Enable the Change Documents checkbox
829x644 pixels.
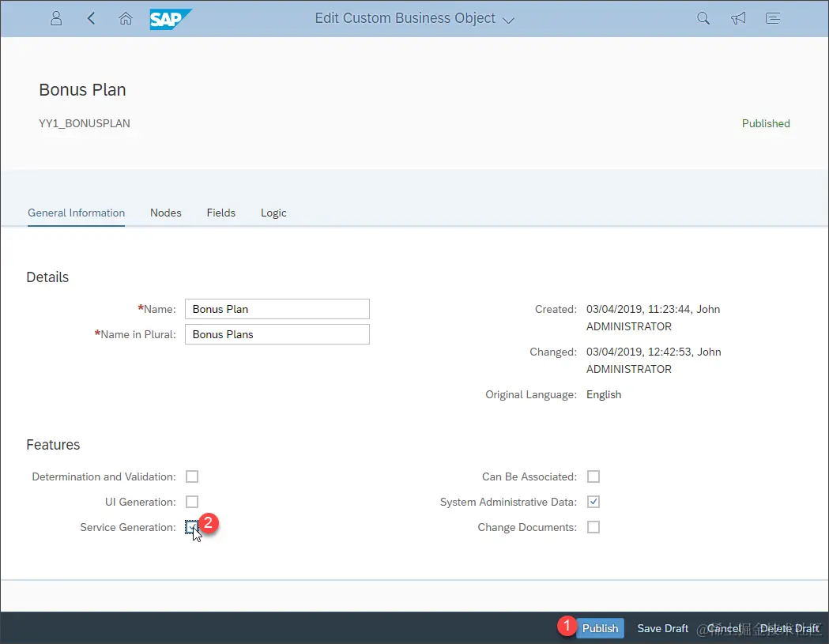(x=593, y=526)
